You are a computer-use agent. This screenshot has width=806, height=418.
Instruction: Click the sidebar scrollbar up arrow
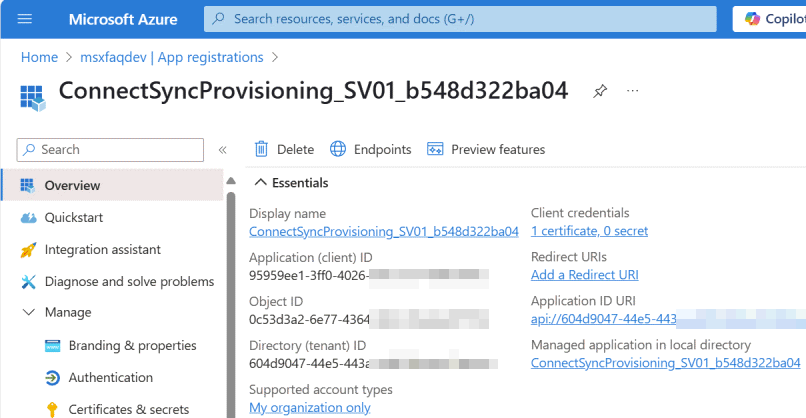click(x=231, y=180)
